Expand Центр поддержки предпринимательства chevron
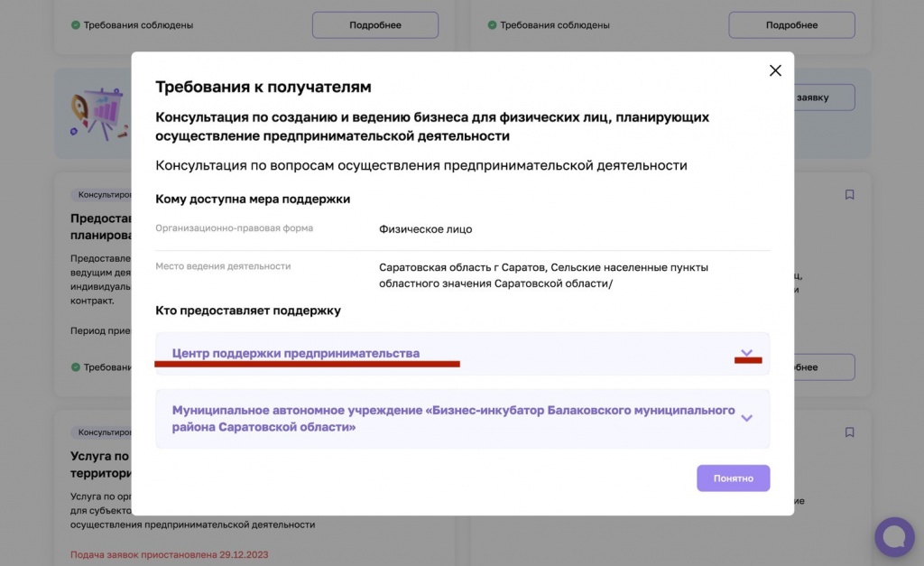The width and height of the screenshot is (924, 566). click(746, 353)
